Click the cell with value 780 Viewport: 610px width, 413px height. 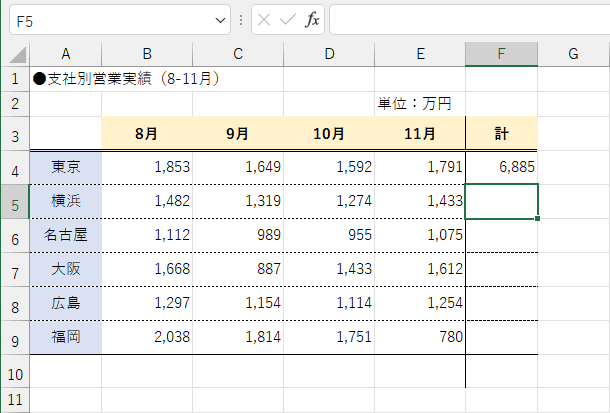point(420,337)
